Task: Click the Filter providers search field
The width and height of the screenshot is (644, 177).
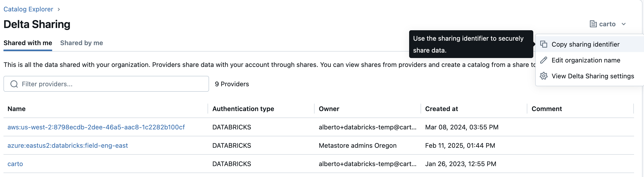Action: click(x=112, y=84)
